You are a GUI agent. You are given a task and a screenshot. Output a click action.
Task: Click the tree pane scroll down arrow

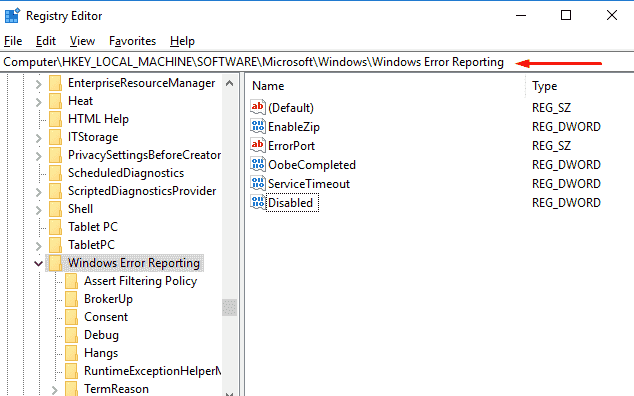[229, 393]
